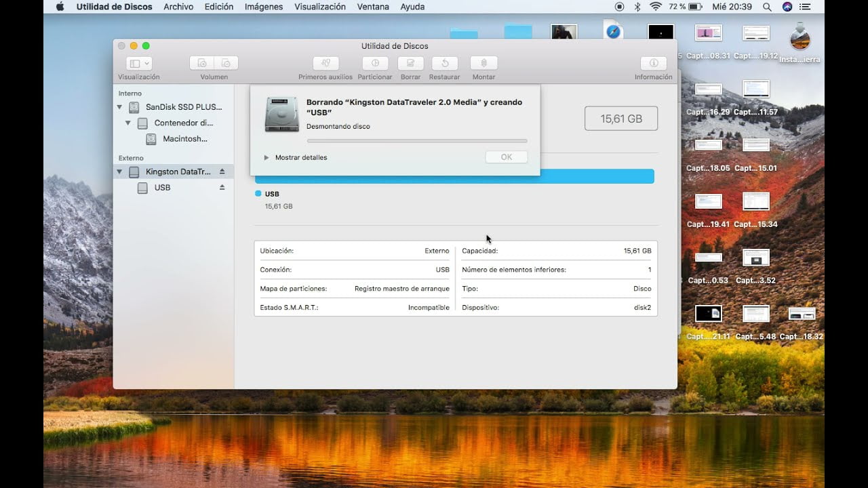Click the Particionar toolbar icon
This screenshot has height=488, width=868.
(375, 63)
